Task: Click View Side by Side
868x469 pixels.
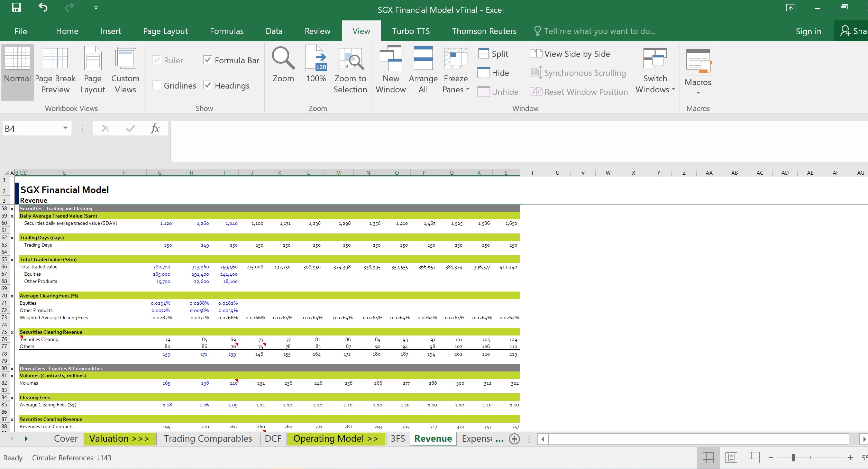Action: tap(570, 54)
